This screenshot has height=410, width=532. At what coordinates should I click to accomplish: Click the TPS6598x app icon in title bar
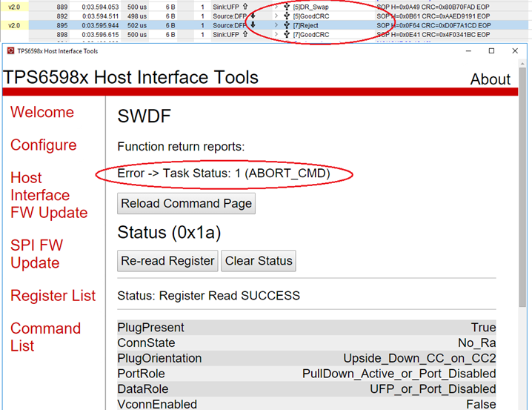pyautogui.click(x=11, y=51)
